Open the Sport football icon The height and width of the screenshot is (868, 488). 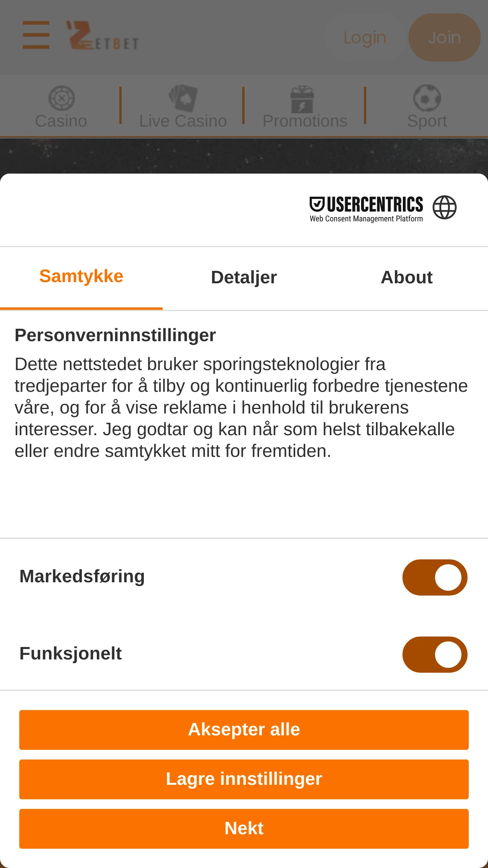point(427,98)
